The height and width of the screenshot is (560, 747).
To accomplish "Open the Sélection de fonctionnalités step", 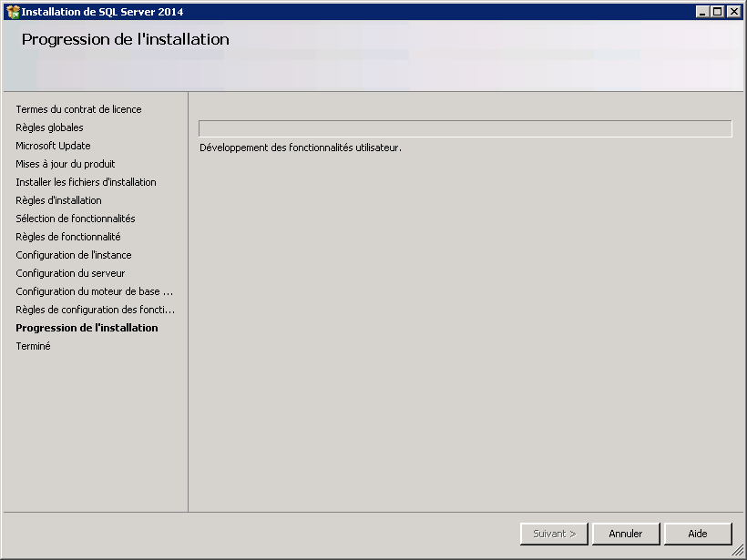I will 75,219.
